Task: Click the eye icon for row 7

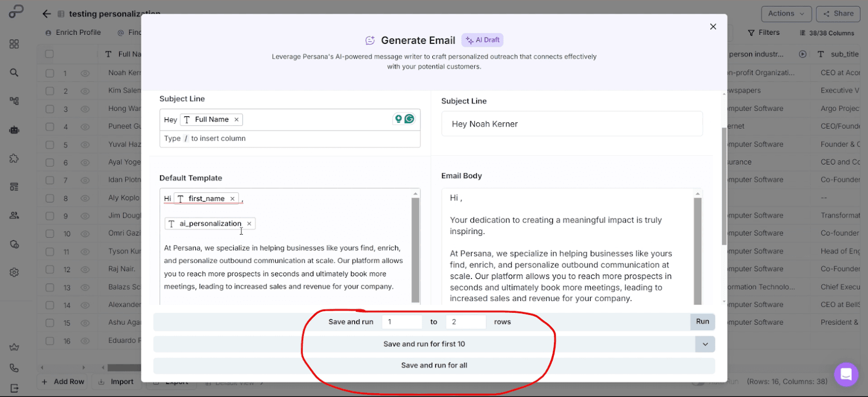Action: click(85, 180)
